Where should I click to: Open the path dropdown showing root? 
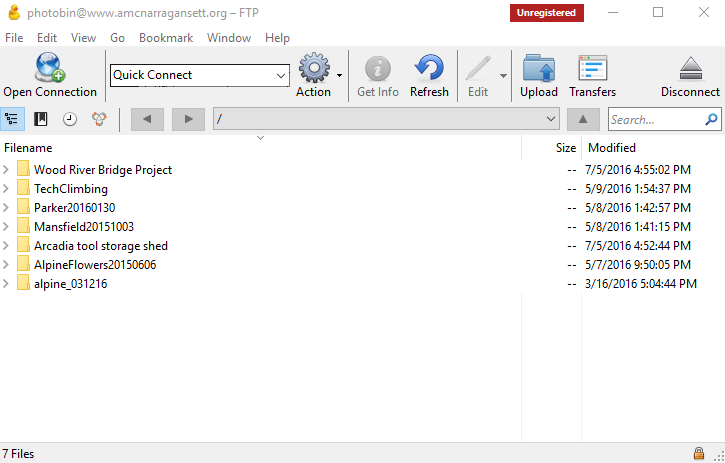click(550, 119)
